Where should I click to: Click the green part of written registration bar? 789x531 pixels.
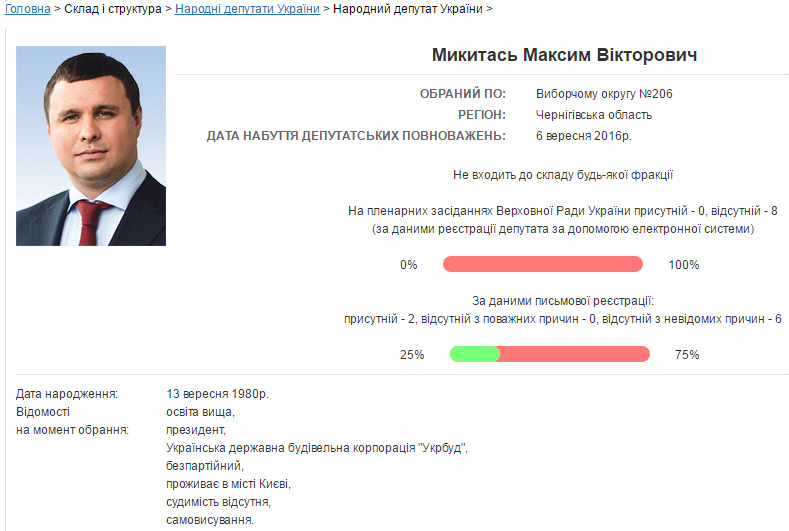pyautogui.click(x=474, y=354)
